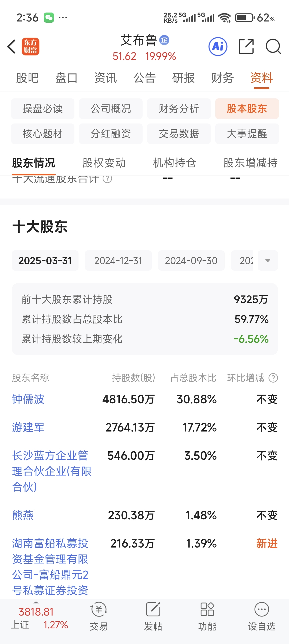This screenshot has width=289, height=644.
Task: Tap the 操盘必读 button
Action: [x=43, y=109]
